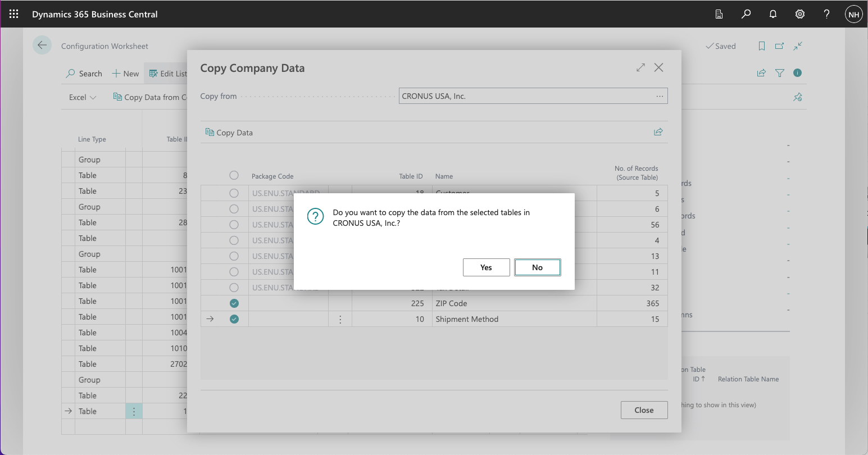Click the help question mark icon
The height and width of the screenshot is (455, 868).
826,14
